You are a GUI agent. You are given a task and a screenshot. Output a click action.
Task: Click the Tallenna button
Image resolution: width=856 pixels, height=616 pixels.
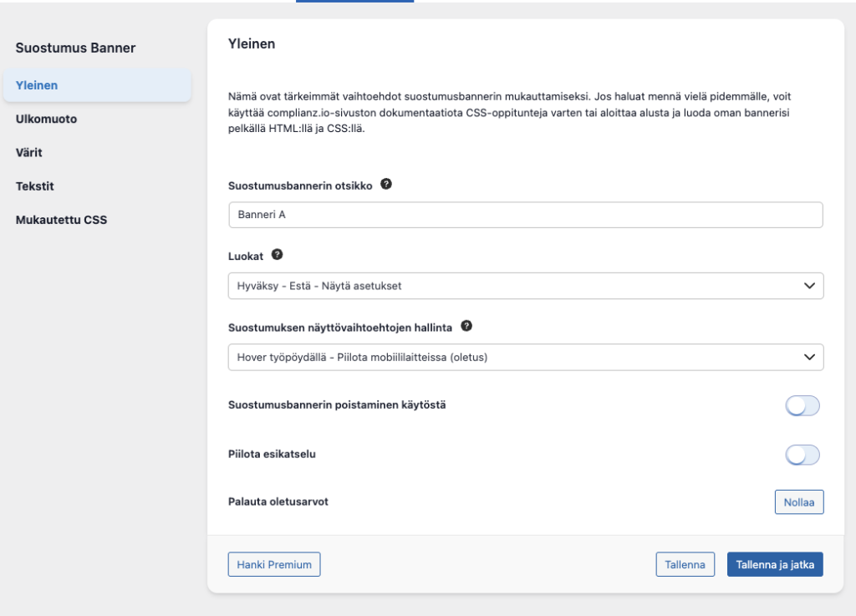coord(685,564)
